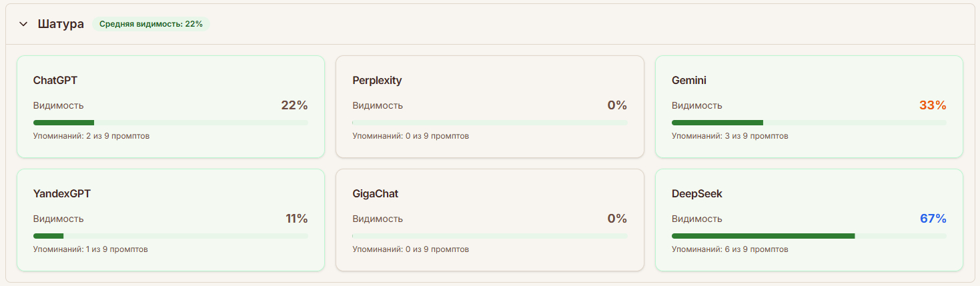Click the Средняя видимость 22% badge
This screenshot has width=980, height=286.
pyautogui.click(x=151, y=24)
